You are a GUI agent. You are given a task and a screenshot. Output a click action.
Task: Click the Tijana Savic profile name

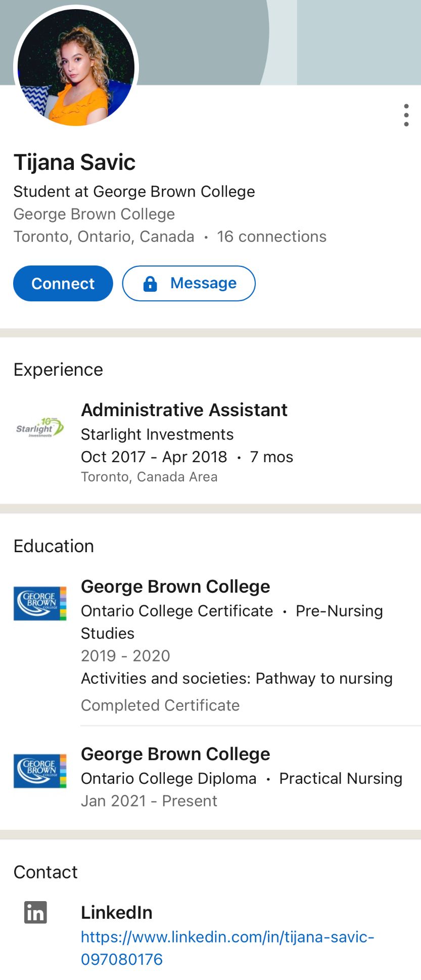[74, 162]
